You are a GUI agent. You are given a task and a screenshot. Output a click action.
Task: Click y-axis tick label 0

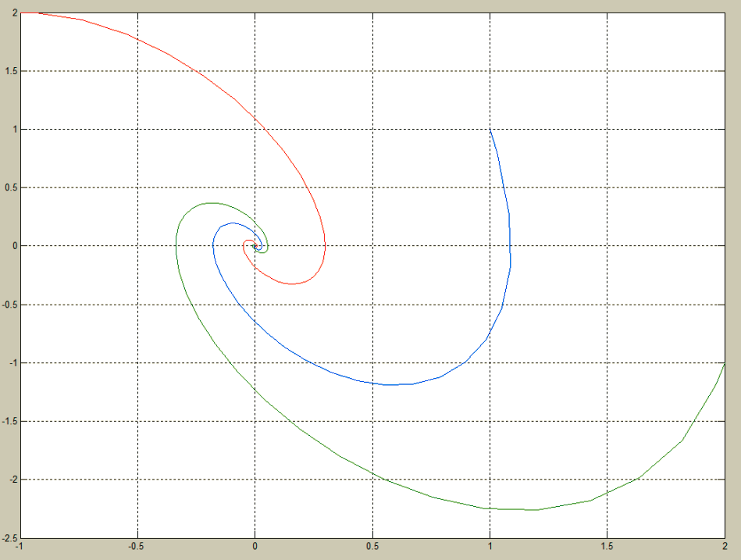(x=15, y=246)
